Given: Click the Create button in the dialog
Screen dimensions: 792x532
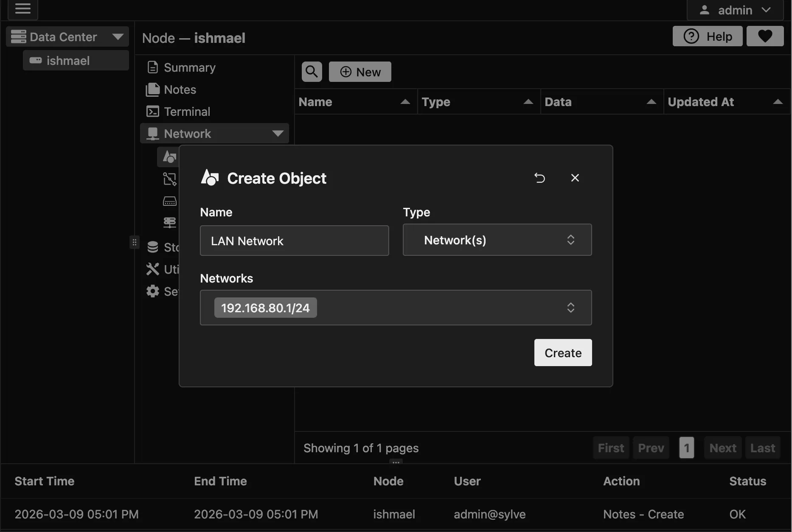Looking at the screenshot, I should point(563,353).
